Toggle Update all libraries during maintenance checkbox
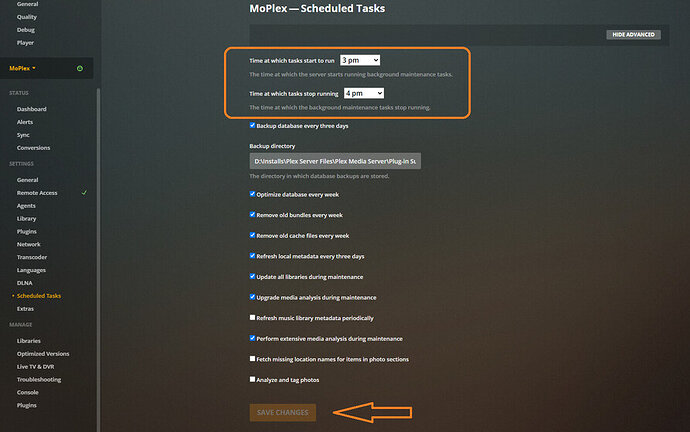The height and width of the screenshot is (432, 690). (253, 276)
